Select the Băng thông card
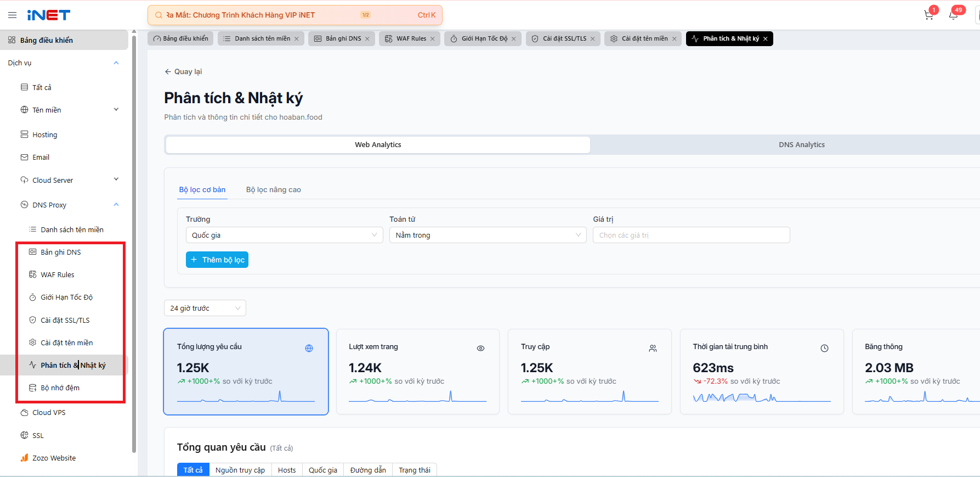 (x=916, y=372)
